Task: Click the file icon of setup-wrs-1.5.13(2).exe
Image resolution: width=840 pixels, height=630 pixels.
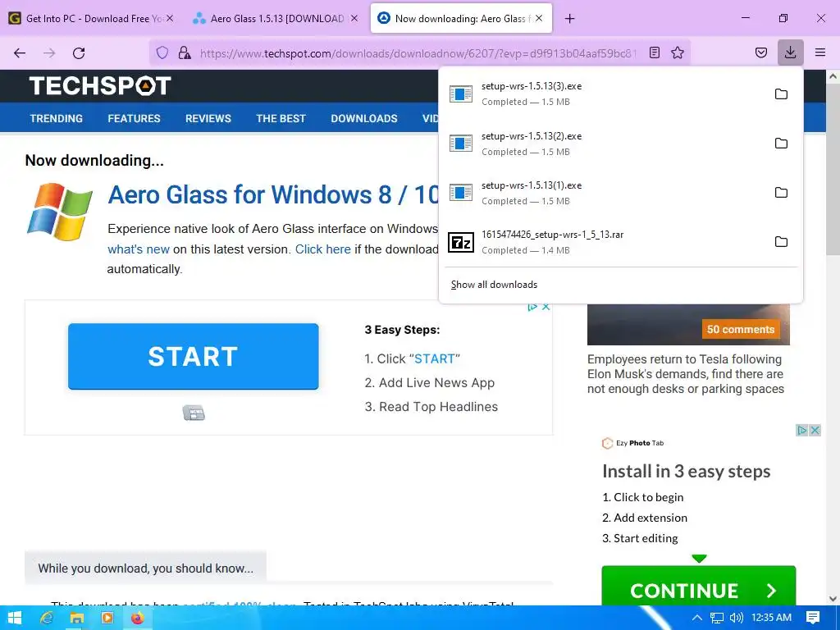Action: [461, 144]
